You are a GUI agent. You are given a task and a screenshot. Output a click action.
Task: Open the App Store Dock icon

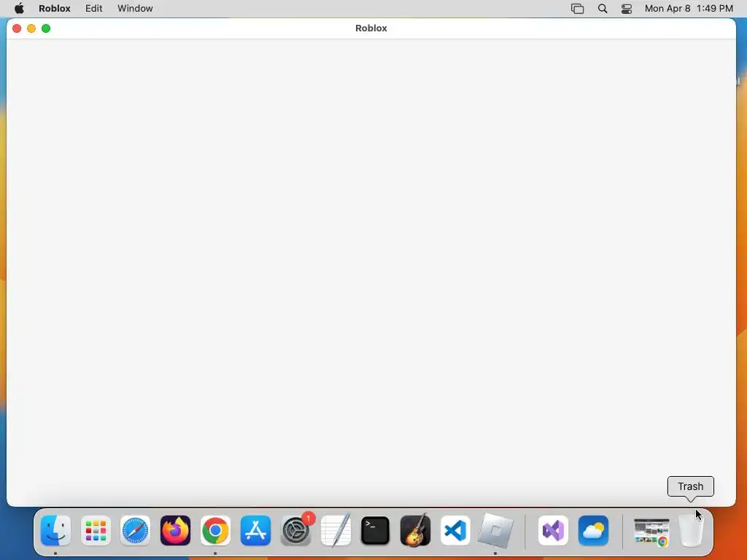255,531
